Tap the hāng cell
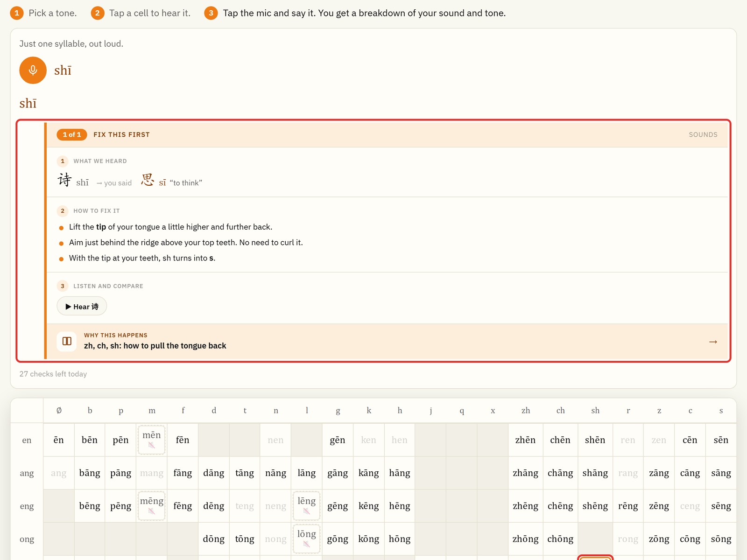747x560 pixels. [x=400, y=473]
